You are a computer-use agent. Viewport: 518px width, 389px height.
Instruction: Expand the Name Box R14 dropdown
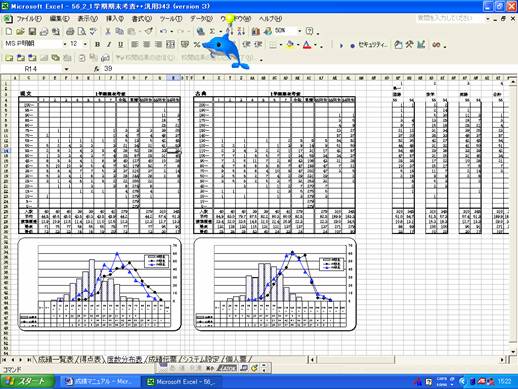pyautogui.click(x=66, y=69)
